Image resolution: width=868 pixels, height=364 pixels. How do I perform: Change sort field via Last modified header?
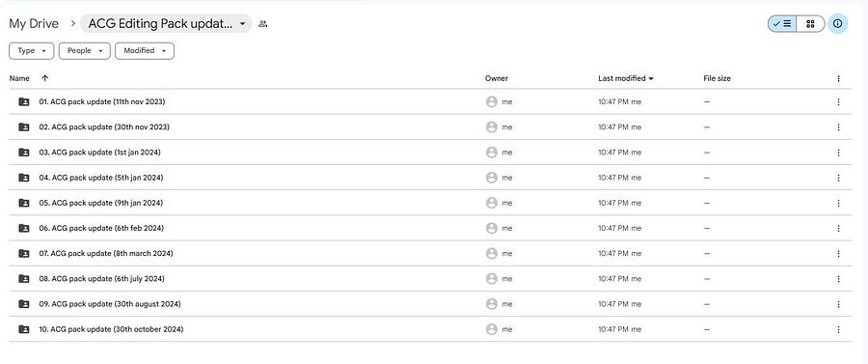tap(626, 78)
